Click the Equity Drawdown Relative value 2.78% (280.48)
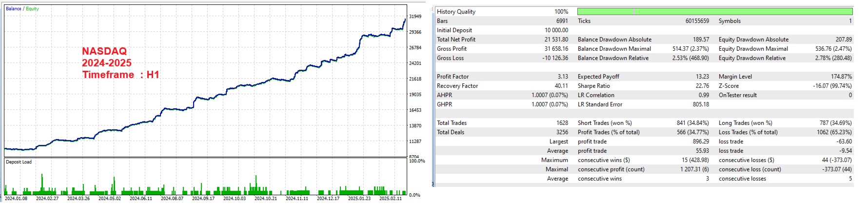Viewport: 868px width, 204px height. point(834,58)
